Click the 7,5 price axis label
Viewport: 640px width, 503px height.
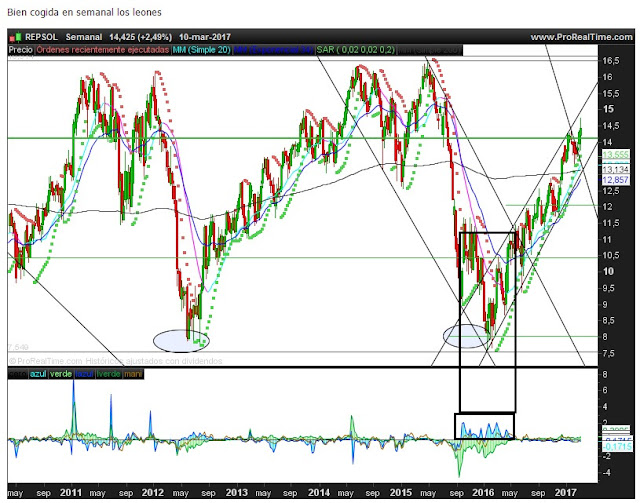[609, 354]
